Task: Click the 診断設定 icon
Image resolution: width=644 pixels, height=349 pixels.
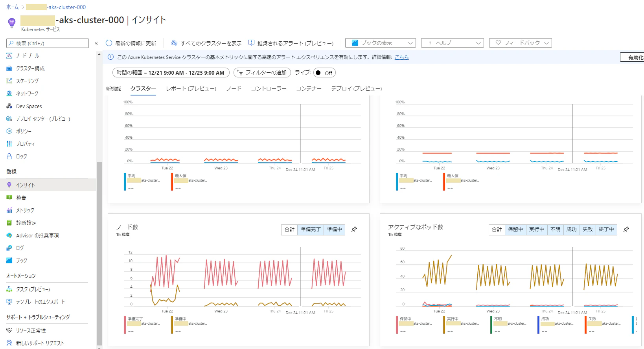Action: (x=9, y=223)
